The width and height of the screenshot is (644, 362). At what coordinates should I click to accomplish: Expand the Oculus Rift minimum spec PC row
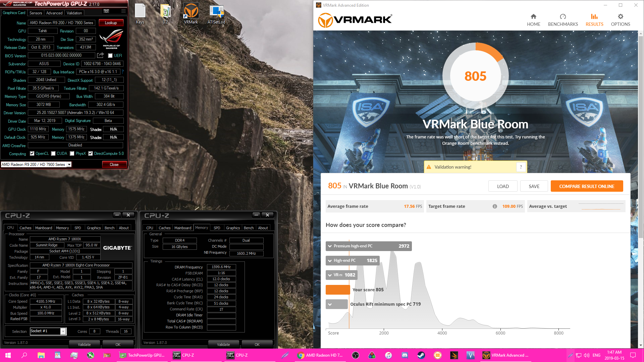pyautogui.click(x=330, y=304)
